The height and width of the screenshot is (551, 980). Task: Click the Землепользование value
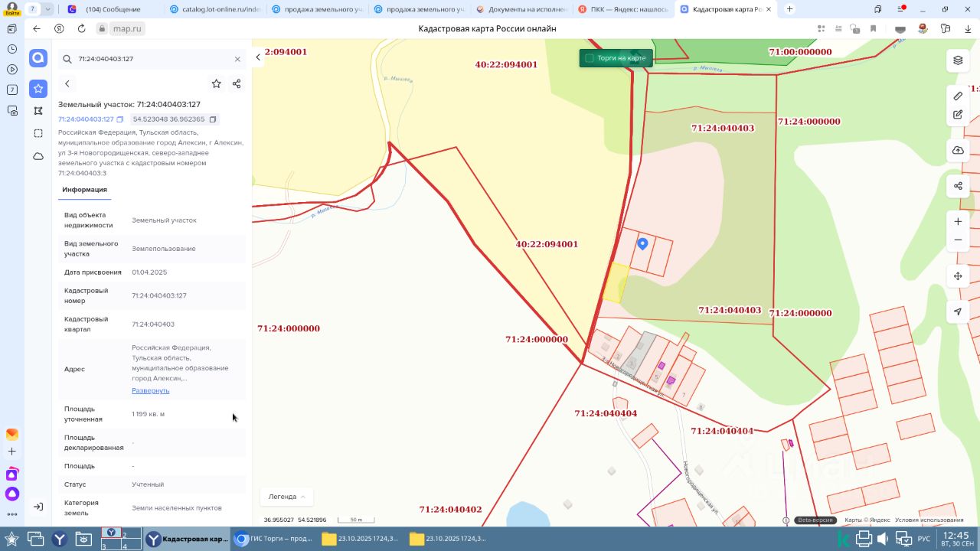(x=164, y=249)
